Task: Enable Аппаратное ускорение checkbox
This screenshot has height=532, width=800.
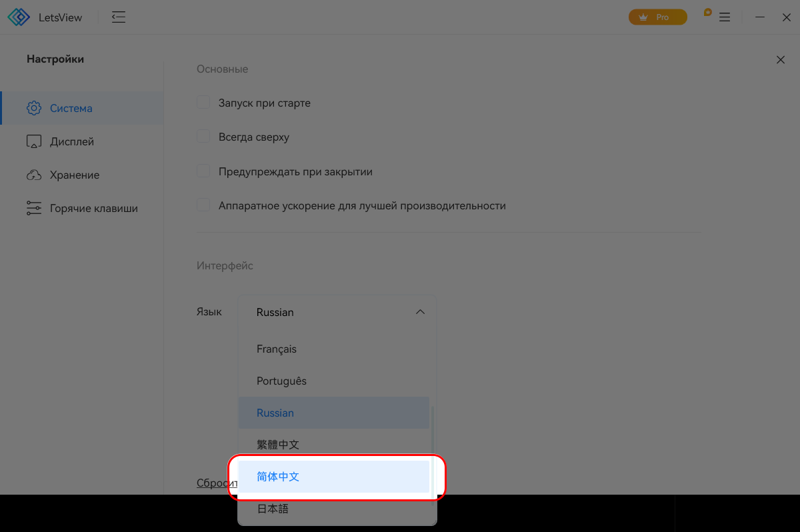Action: [203, 205]
